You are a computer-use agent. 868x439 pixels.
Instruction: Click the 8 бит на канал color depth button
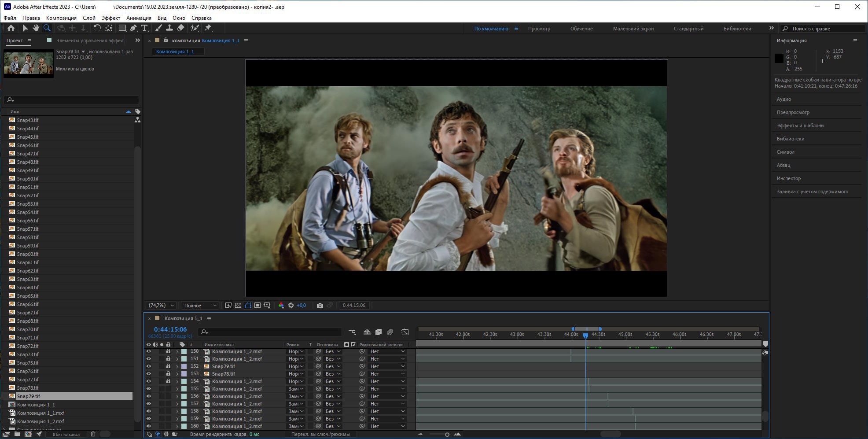66,434
